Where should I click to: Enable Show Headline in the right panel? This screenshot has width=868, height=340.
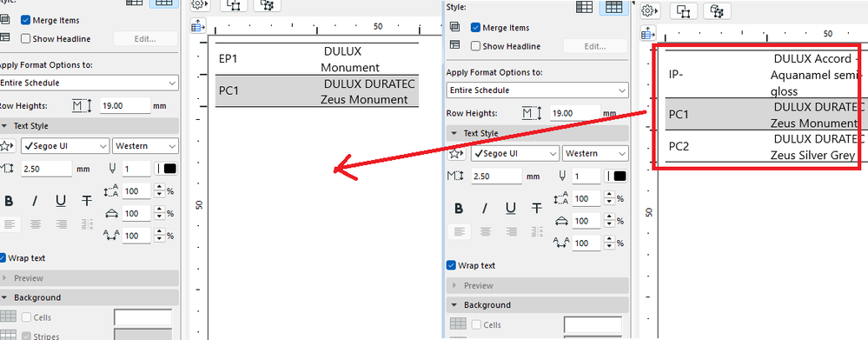tap(475, 46)
